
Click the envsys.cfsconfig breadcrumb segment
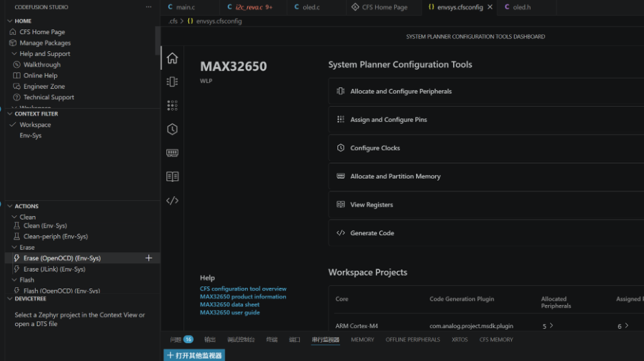(x=218, y=21)
